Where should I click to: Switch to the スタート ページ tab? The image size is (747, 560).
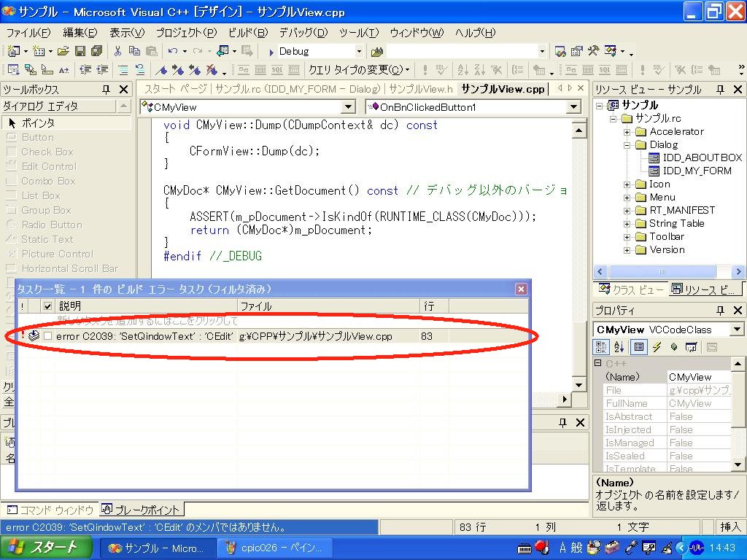click(175, 88)
